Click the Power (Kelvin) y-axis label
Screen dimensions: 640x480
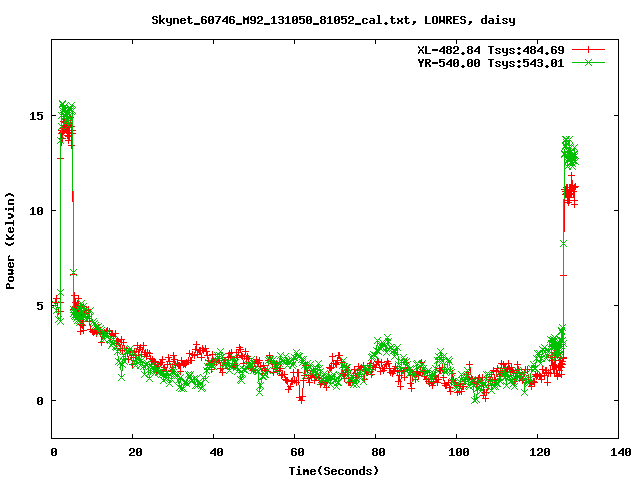(10, 241)
